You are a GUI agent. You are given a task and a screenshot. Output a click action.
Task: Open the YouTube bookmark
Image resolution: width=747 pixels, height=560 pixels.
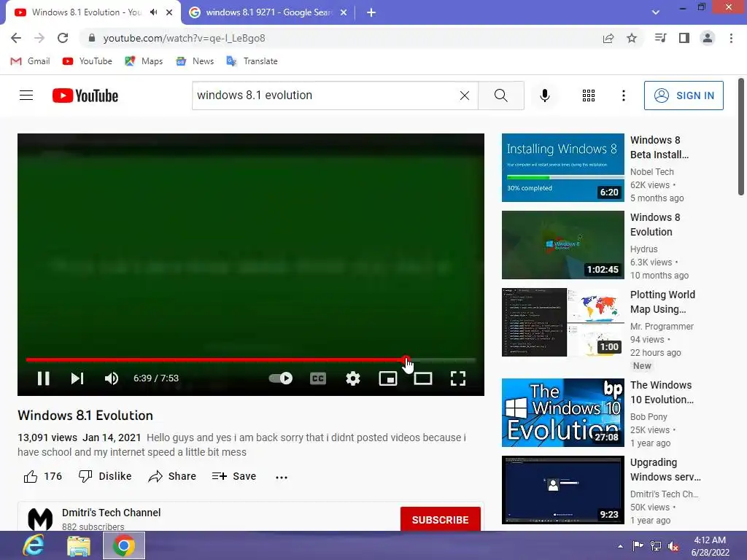pos(88,61)
